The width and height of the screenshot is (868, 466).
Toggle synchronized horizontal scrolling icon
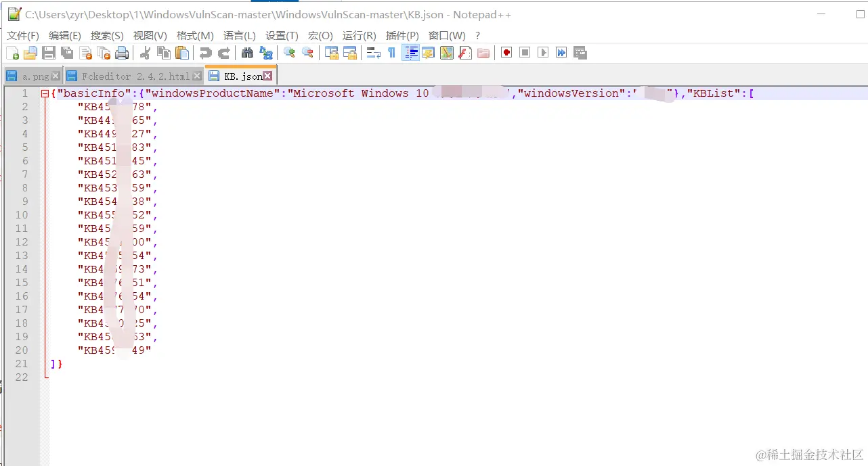tap(350, 53)
